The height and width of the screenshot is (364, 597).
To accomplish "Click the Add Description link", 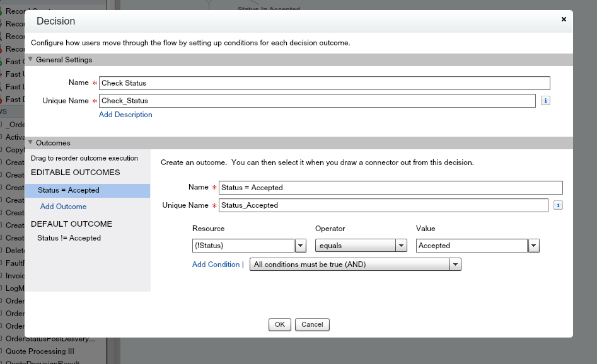I will (x=125, y=115).
